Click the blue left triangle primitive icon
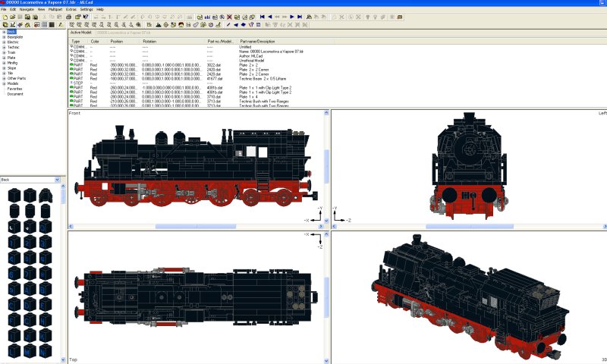Screen dimensions: 607x364 236,24
